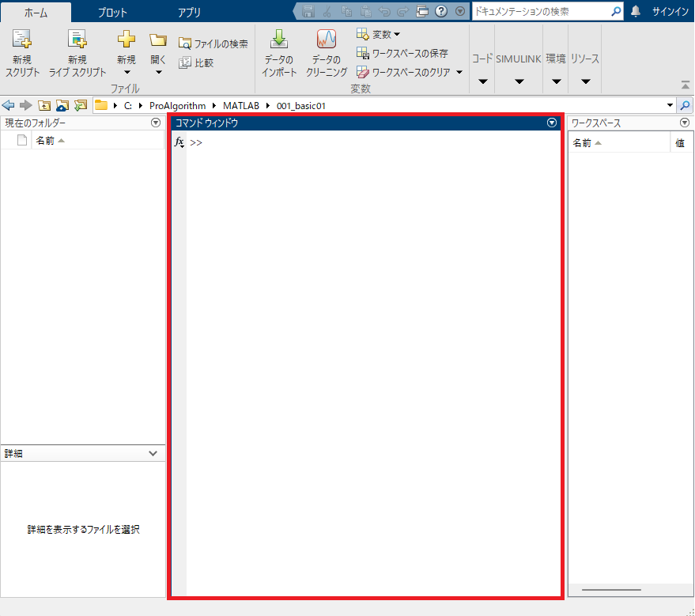The image size is (695, 616).
Task: Click the Compare (比較) icon
Action: (x=185, y=62)
